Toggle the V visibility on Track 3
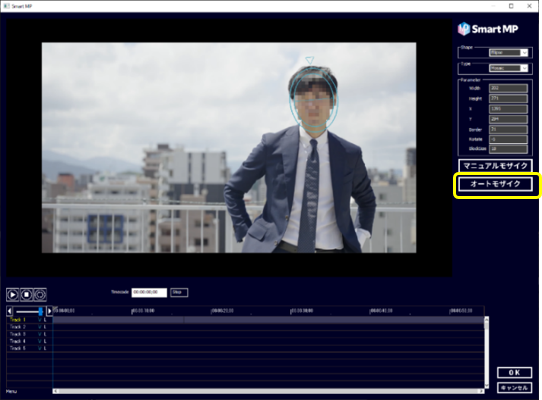 tap(40, 334)
